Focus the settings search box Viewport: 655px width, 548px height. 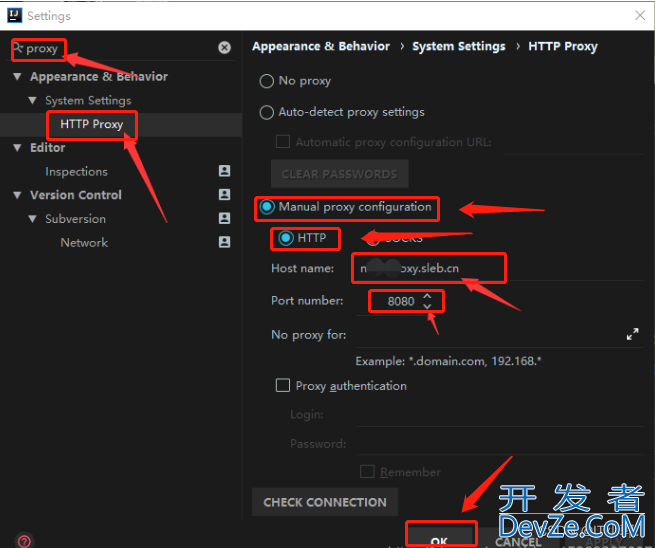tap(121, 48)
